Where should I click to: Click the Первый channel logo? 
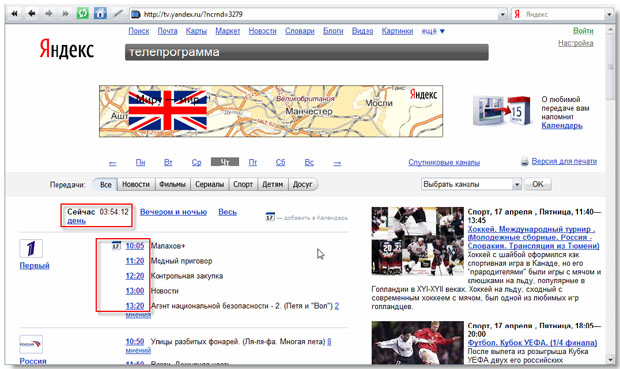tap(31, 249)
